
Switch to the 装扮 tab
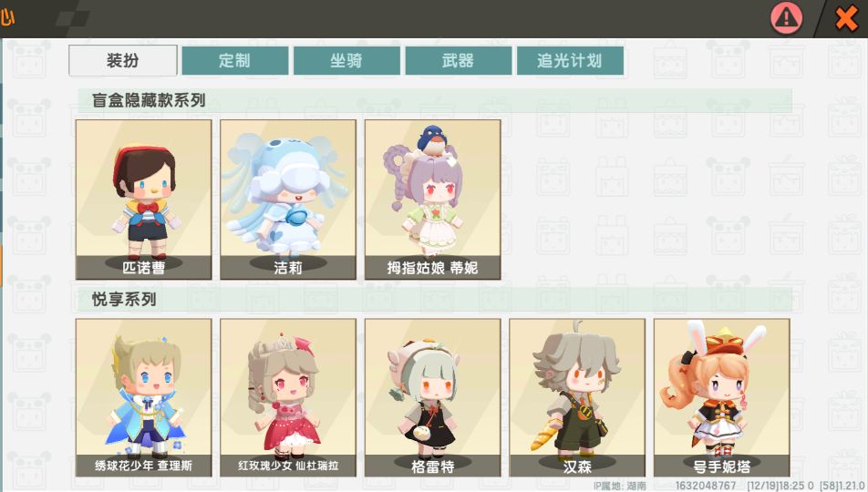click(x=123, y=60)
